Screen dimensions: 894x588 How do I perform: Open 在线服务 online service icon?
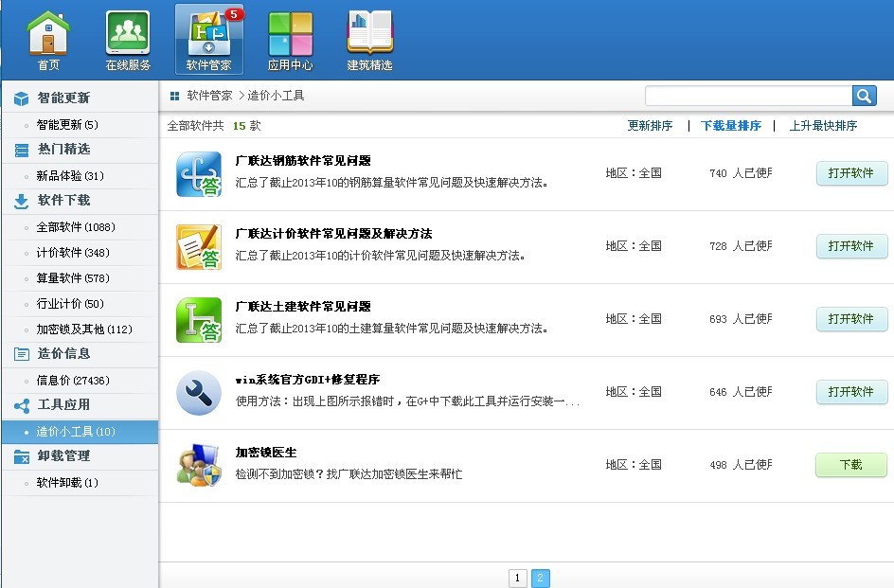[x=128, y=40]
